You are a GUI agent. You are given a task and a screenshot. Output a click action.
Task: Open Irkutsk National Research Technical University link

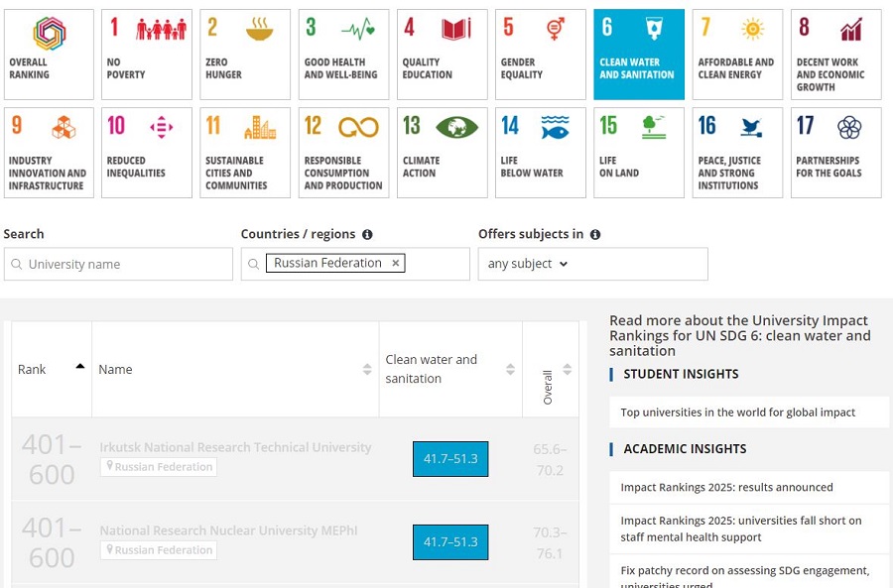pos(235,447)
